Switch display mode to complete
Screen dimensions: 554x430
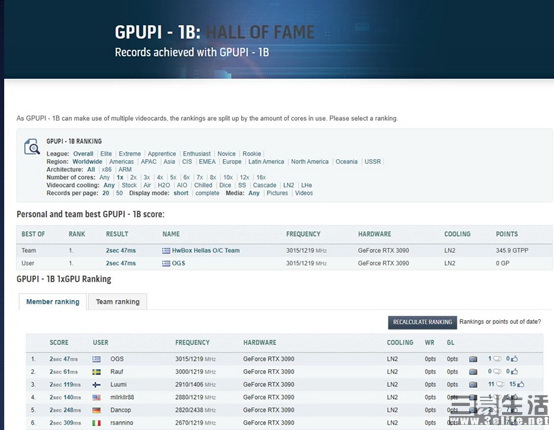click(x=207, y=193)
